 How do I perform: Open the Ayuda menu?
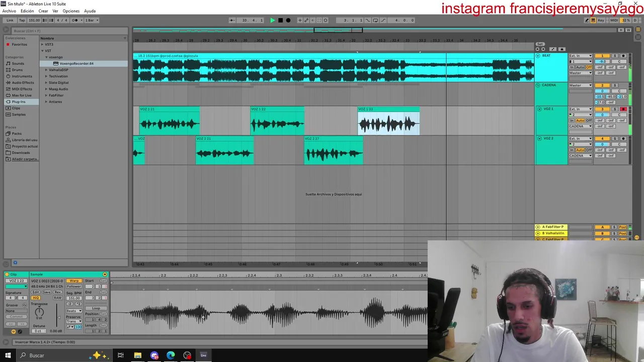tap(90, 11)
